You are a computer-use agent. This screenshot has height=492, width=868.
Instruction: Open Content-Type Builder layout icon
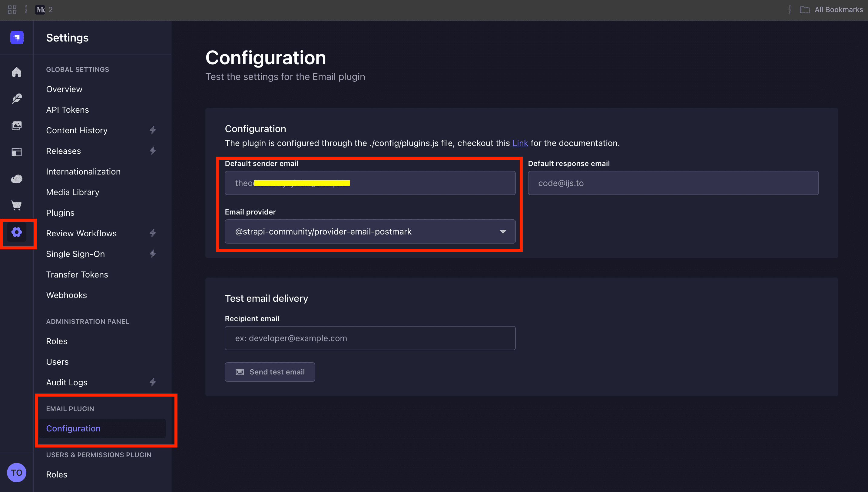point(17,152)
